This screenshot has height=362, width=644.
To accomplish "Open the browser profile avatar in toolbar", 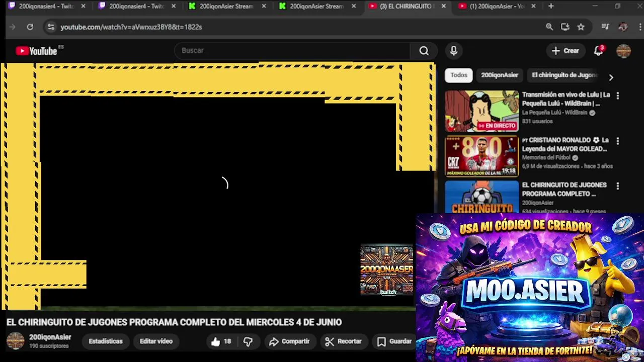I will 623,27.
